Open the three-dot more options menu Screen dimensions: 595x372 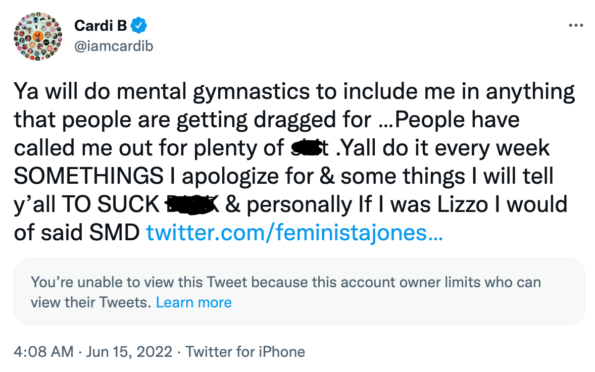[x=575, y=25]
